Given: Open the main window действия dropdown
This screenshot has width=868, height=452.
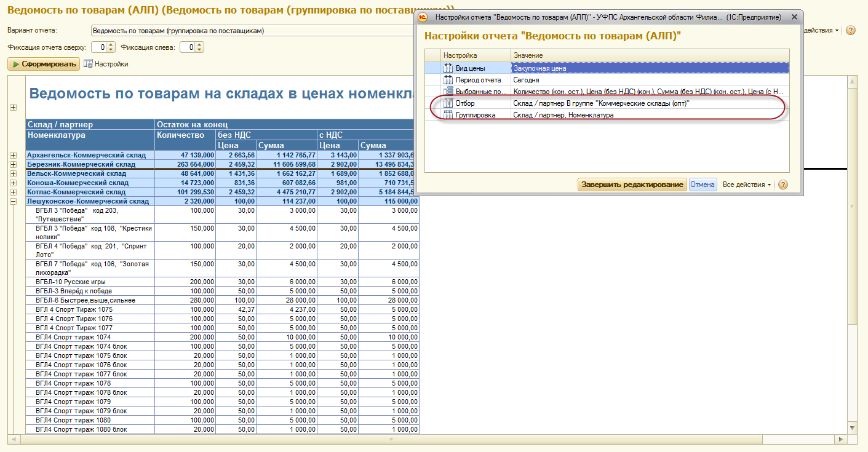Looking at the screenshot, I should pyautogui.click(x=822, y=30).
